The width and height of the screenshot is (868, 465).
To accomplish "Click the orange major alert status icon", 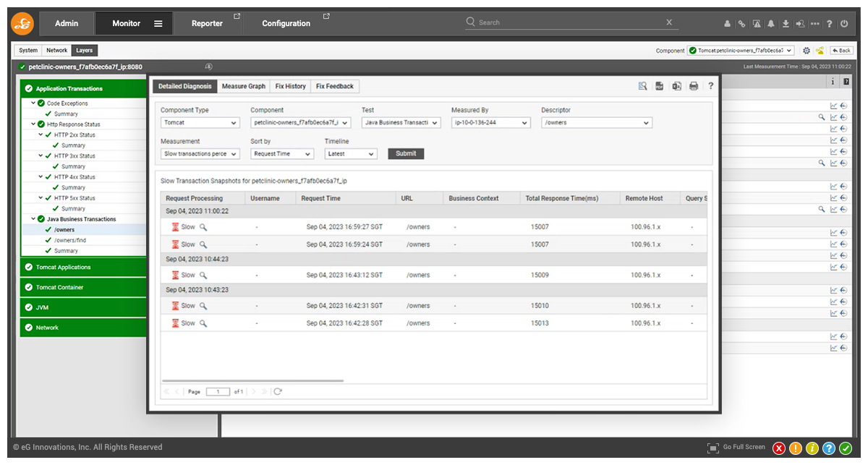I will click(x=796, y=448).
